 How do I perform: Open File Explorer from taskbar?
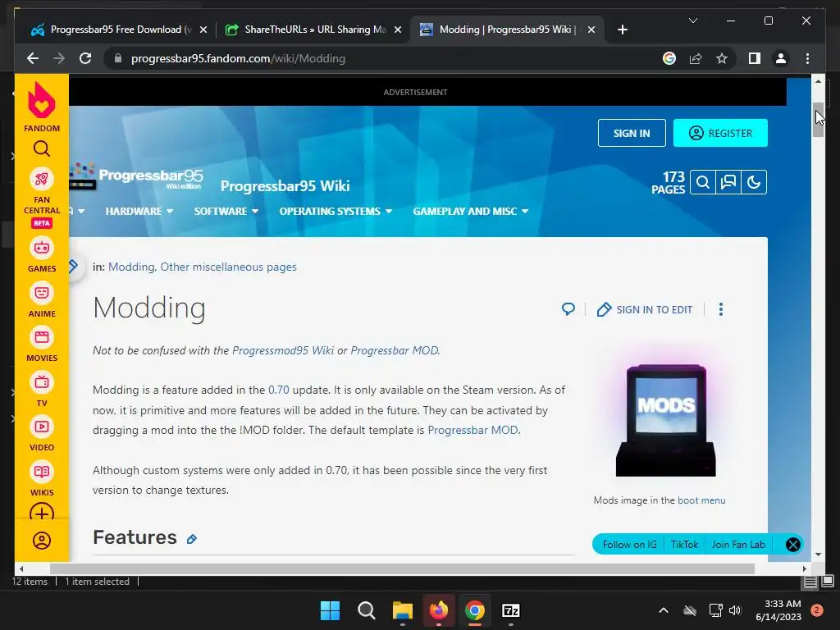(403, 610)
